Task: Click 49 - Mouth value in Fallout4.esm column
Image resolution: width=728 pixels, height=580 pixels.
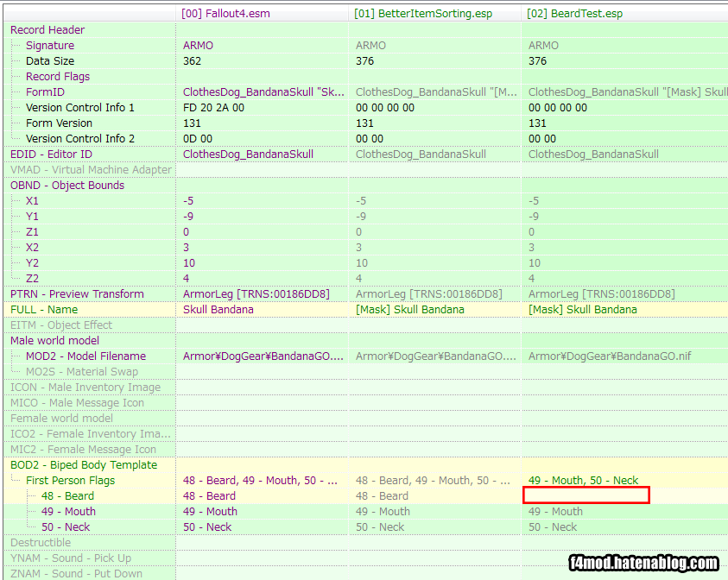Action: [210, 512]
